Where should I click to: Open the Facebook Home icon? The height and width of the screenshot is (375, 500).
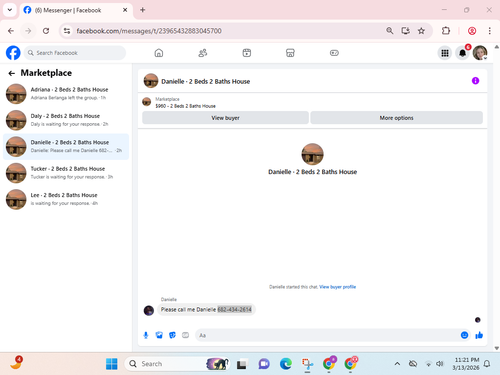point(159,53)
